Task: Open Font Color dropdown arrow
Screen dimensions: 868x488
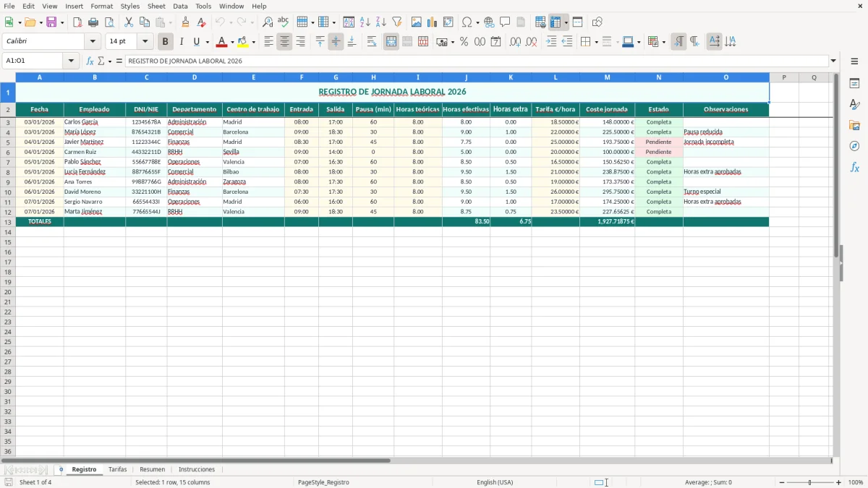Action: [x=232, y=42]
